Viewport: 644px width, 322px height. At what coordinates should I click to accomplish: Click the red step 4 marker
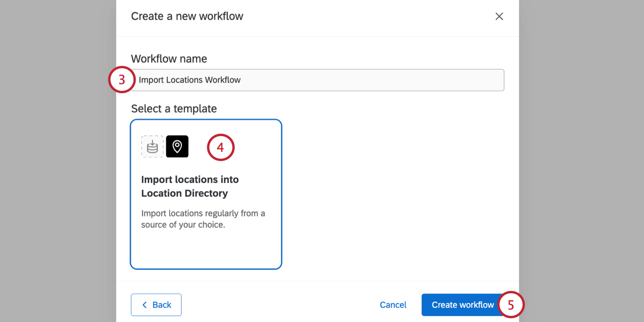tap(220, 147)
